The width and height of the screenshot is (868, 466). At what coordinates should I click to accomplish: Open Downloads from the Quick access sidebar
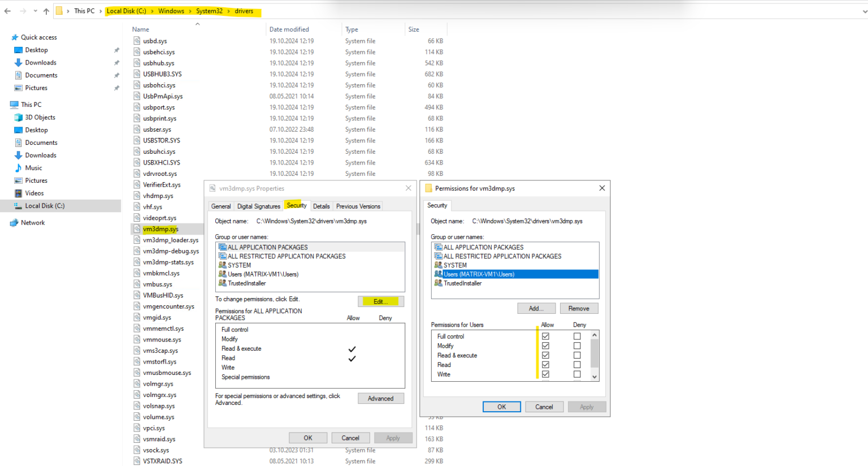point(39,62)
